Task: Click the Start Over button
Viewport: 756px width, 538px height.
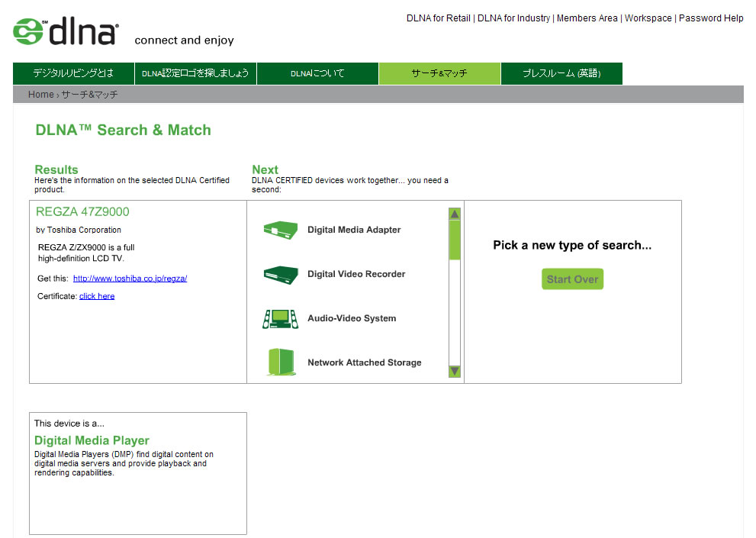Action: coord(572,279)
